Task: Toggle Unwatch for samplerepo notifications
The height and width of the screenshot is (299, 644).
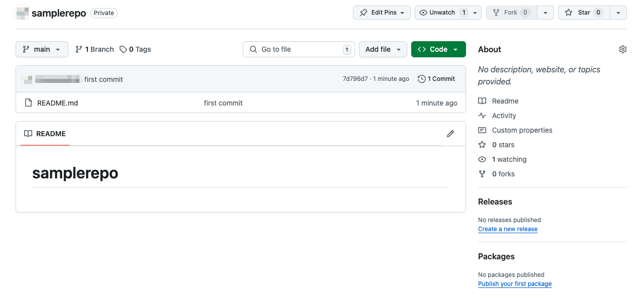Action: click(442, 13)
